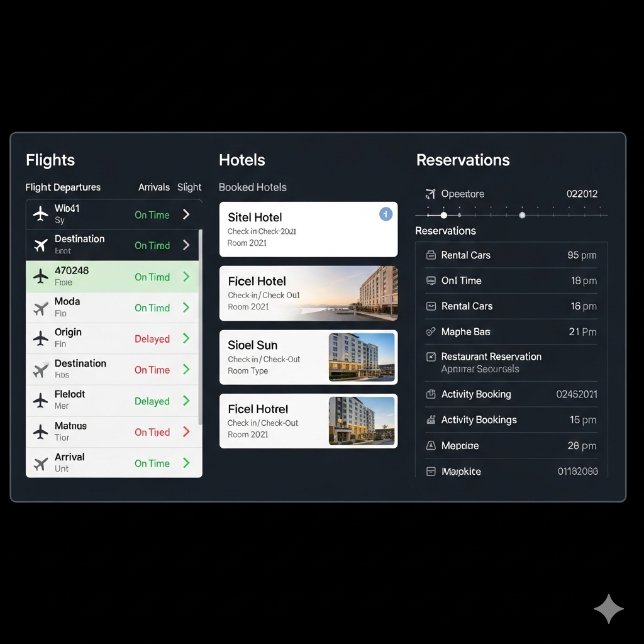
Task: Expand the Wio41 flight row chevron
Action: [186, 214]
